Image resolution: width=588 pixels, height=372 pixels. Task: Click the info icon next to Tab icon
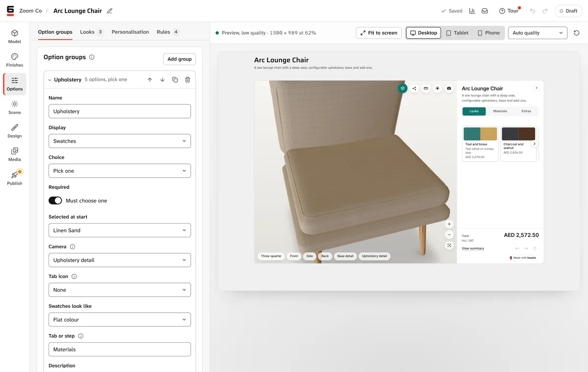74,277
